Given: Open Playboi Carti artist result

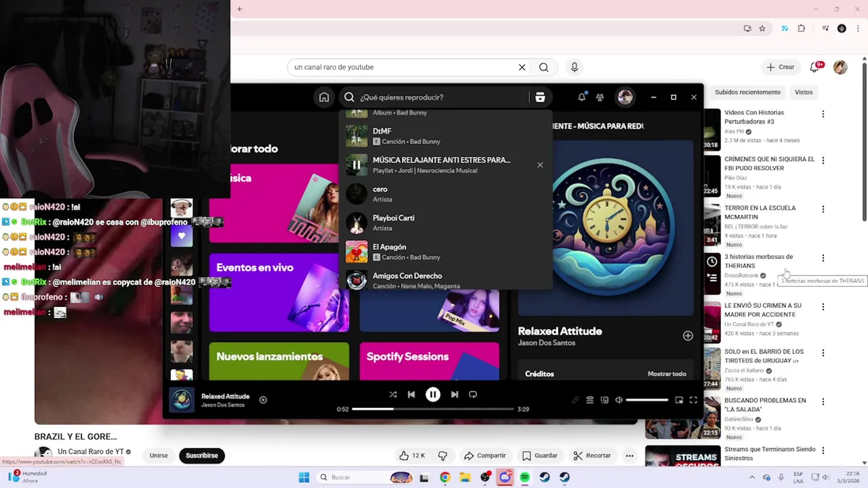Looking at the screenshot, I should coord(446,223).
